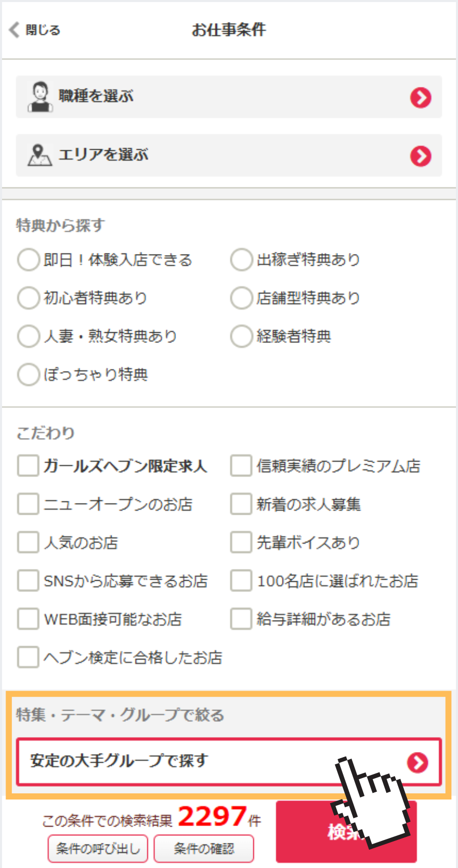Check the ガールズヘブン限定求人 checkbox
The image size is (458, 868).
(28, 466)
